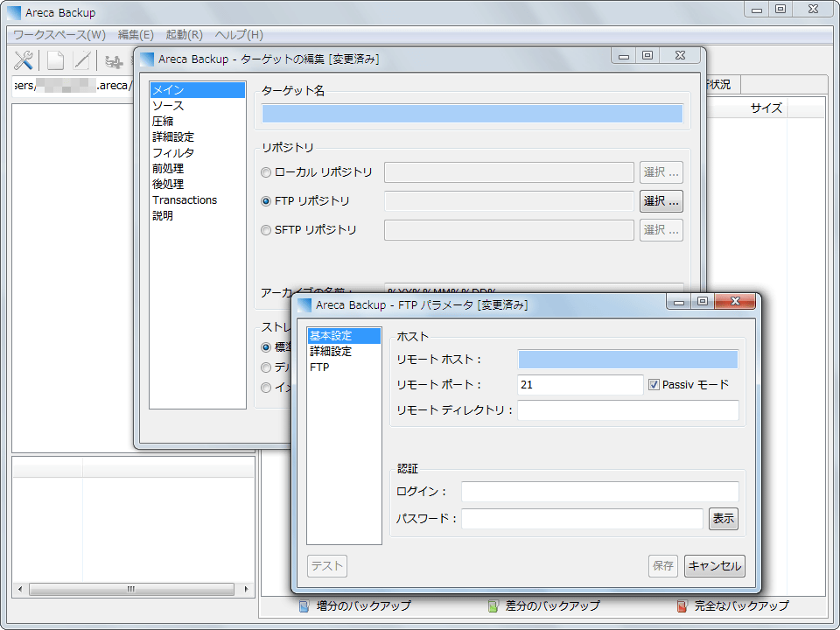Select the third storage radio starting with イ
The width and height of the screenshot is (840, 630).
(x=266, y=388)
